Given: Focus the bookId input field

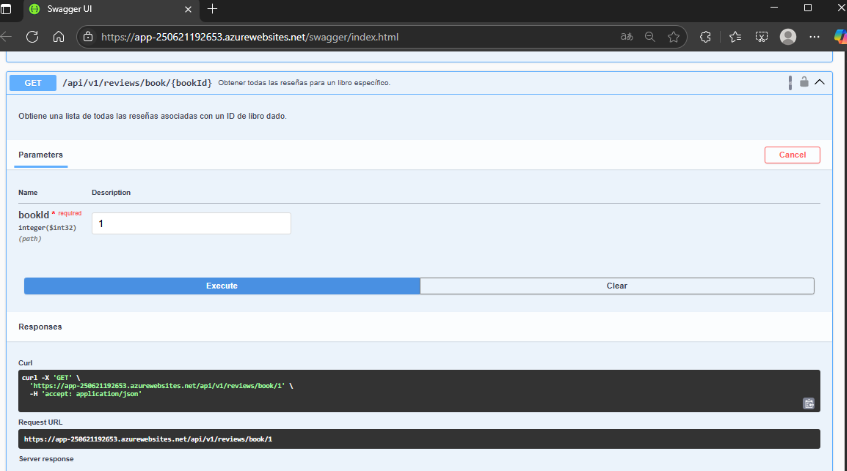Looking at the screenshot, I should pyautogui.click(x=191, y=224).
